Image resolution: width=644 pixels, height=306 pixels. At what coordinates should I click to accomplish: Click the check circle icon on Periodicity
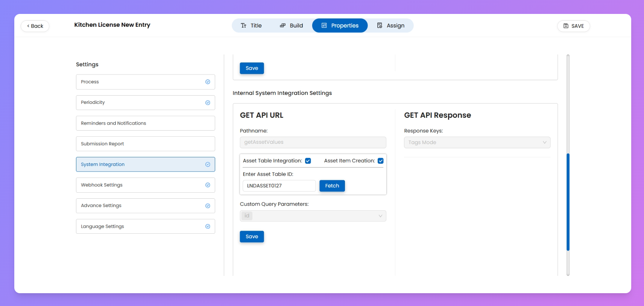click(208, 103)
